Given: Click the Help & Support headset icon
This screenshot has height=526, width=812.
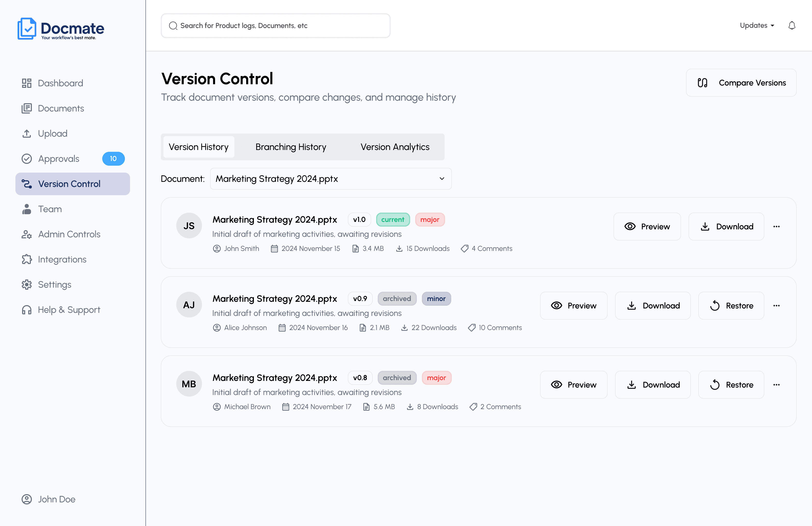Looking at the screenshot, I should (x=27, y=310).
